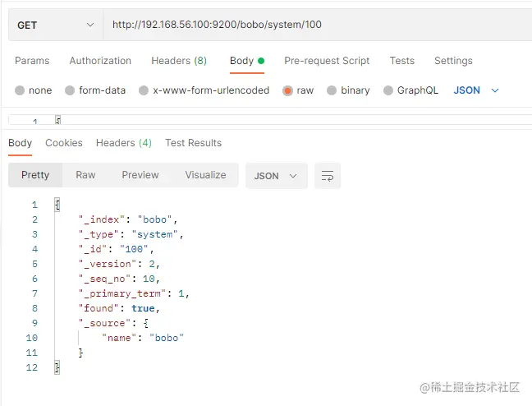
Task: Open the Authorization tab
Action: (100, 61)
